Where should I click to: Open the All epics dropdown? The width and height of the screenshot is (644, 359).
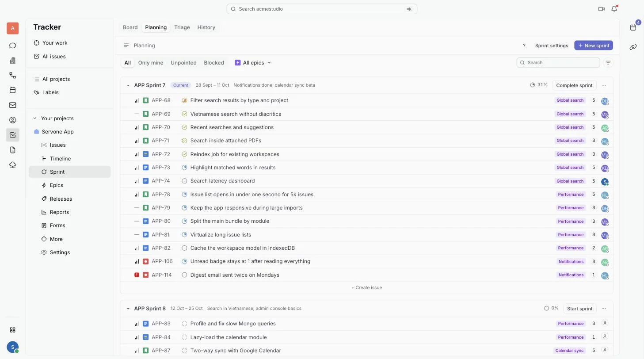[x=253, y=63]
